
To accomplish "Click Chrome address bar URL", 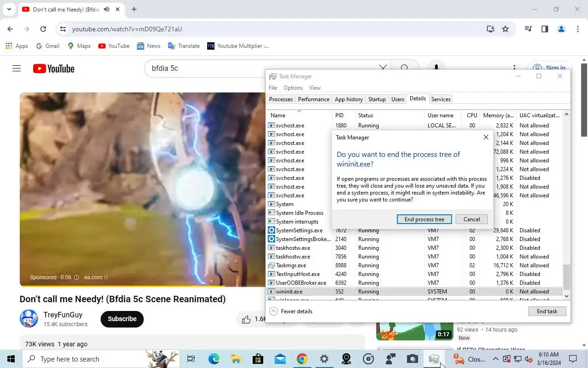I will coord(127,29).
